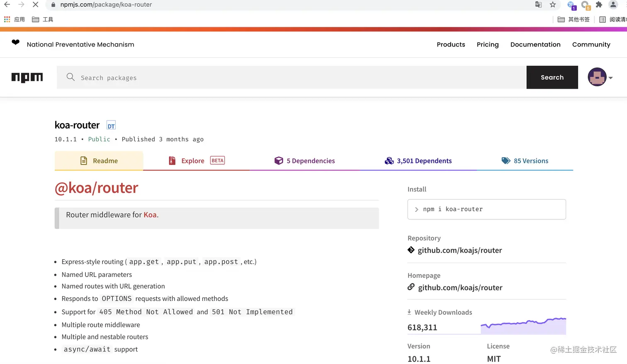Viewport: 627px width, 364px height.
Task: Click the 501 Not Implemented code
Action: point(252,312)
